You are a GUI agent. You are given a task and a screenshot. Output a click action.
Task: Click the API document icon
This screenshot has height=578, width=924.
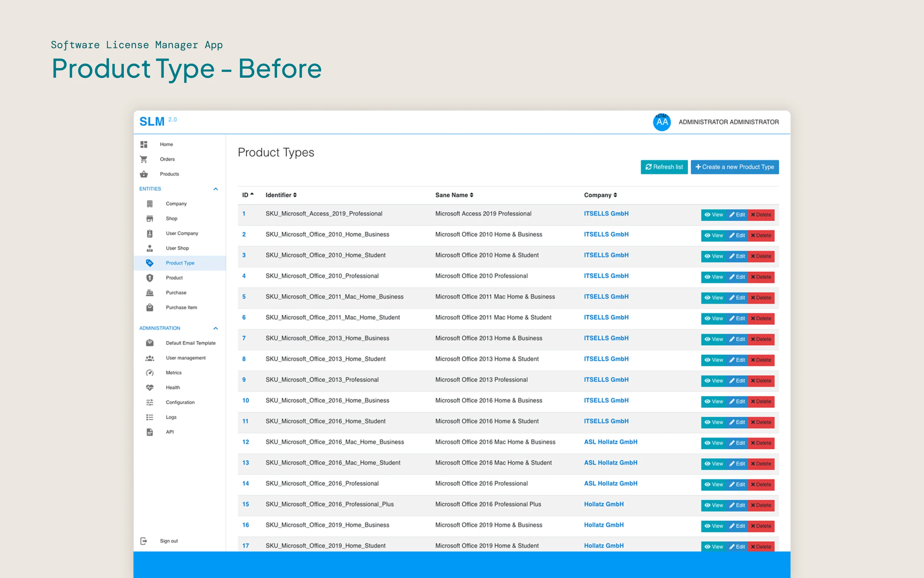(x=150, y=432)
